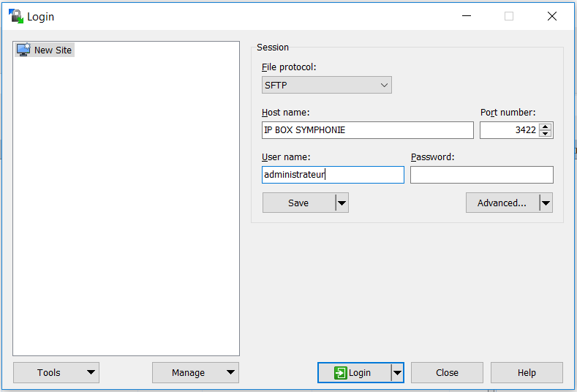Image resolution: width=577 pixels, height=392 pixels.
Task: Open the Tools menu button
Action: [56, 373]
